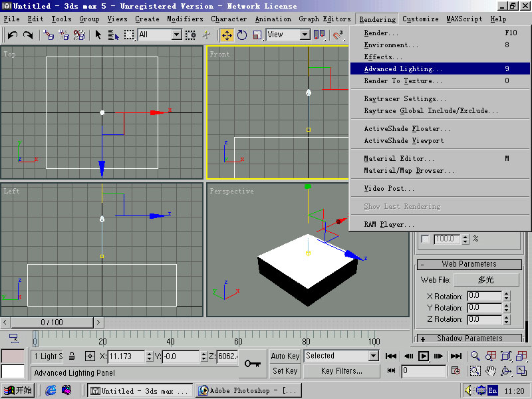The height and width of the screenshot is (399, 532).
Task: Click the Use Pivot Point Center icon
Action: [319, 35]
